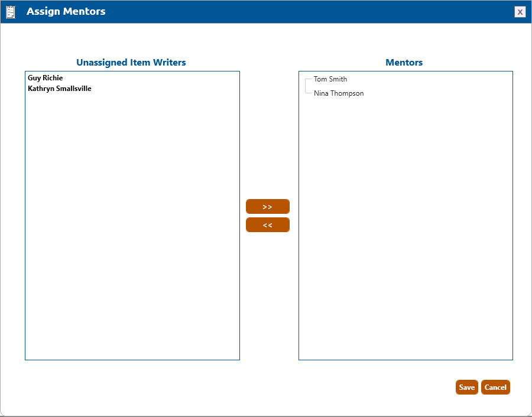The width and height of the screenshot is (532, 417).
Task: Click the clipboard icon in title bar
Action: pos(11,12)
